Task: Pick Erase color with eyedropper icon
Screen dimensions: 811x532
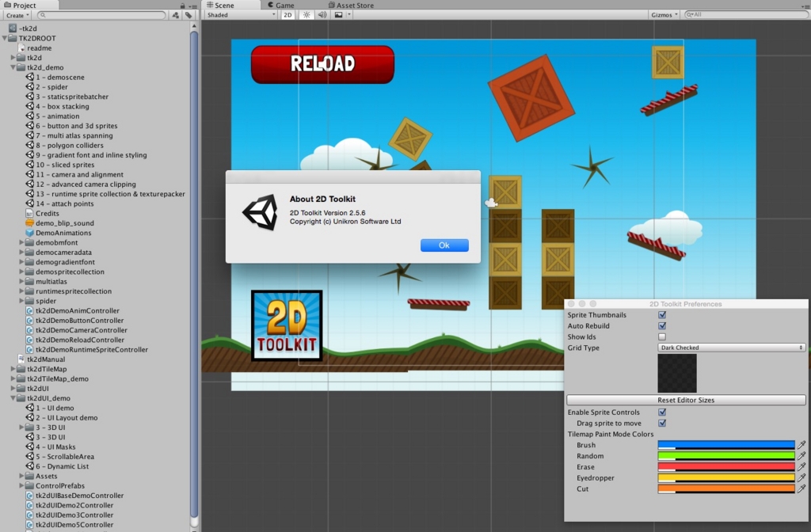Action: click(801, 466)
